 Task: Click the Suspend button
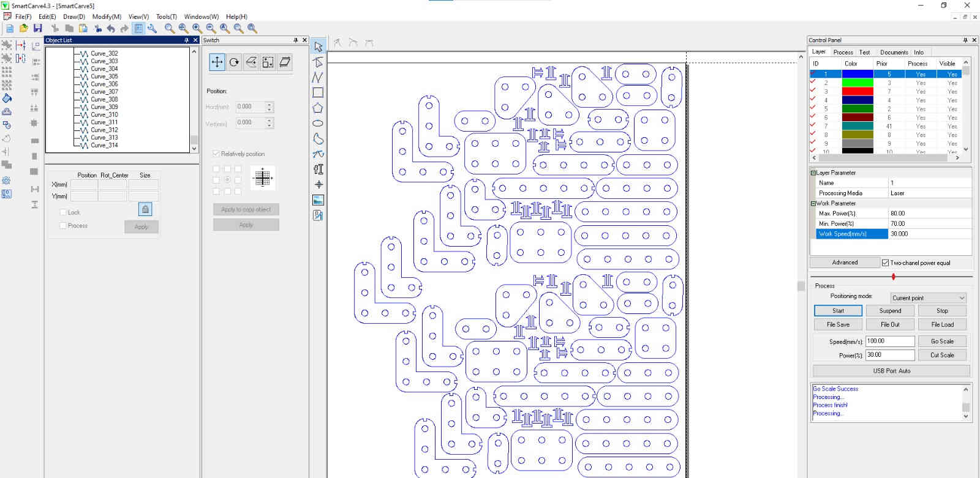point(890,311)
